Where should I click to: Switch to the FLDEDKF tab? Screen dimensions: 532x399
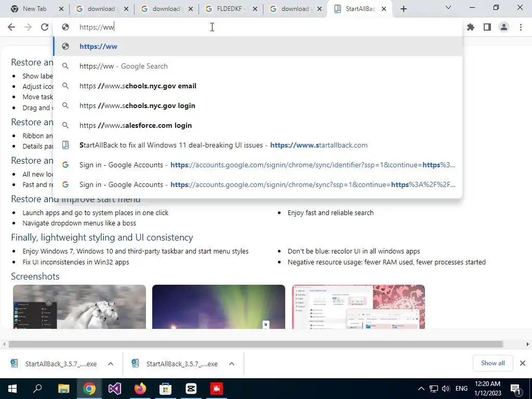click(231, 9)
